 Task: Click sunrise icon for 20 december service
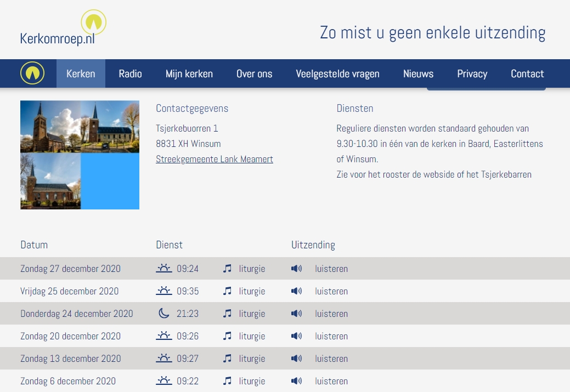pyautogui.click(x=164, y=336)
